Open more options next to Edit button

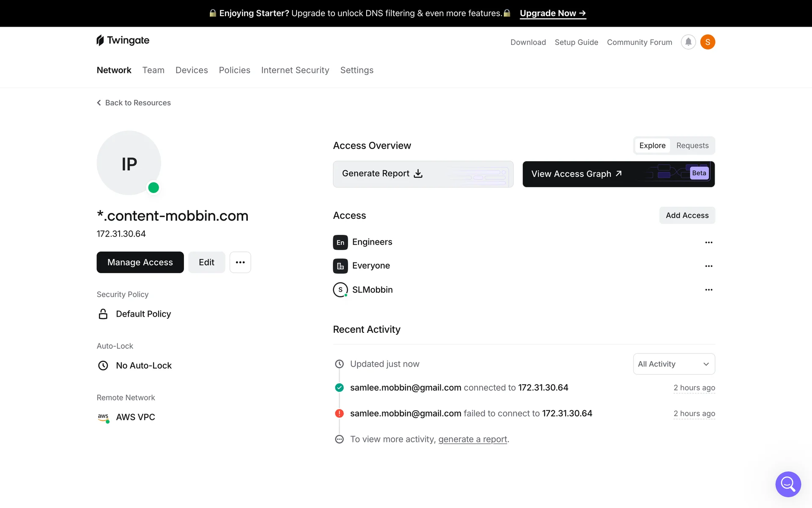(x=240, y=262)
